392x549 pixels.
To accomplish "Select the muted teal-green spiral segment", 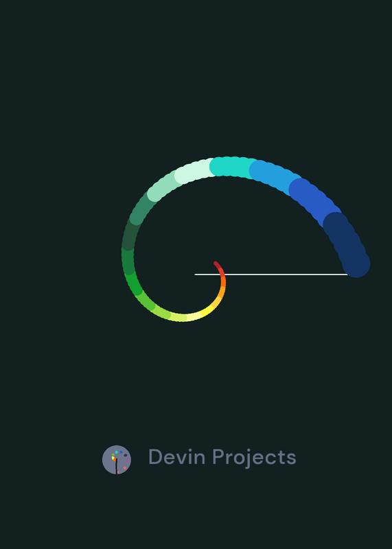I will [141, 209].
